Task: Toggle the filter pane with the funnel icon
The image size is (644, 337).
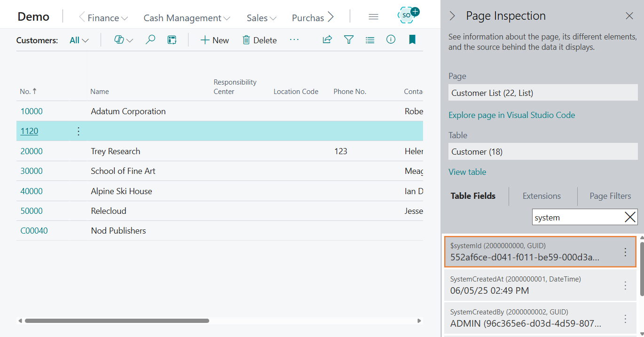Action: click(349, 40)
